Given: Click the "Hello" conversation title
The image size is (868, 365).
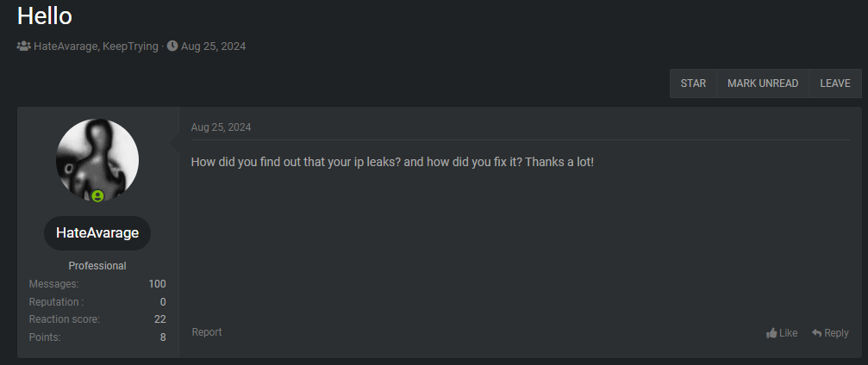Looking at the screenshot, I should [x=45, y=15].
